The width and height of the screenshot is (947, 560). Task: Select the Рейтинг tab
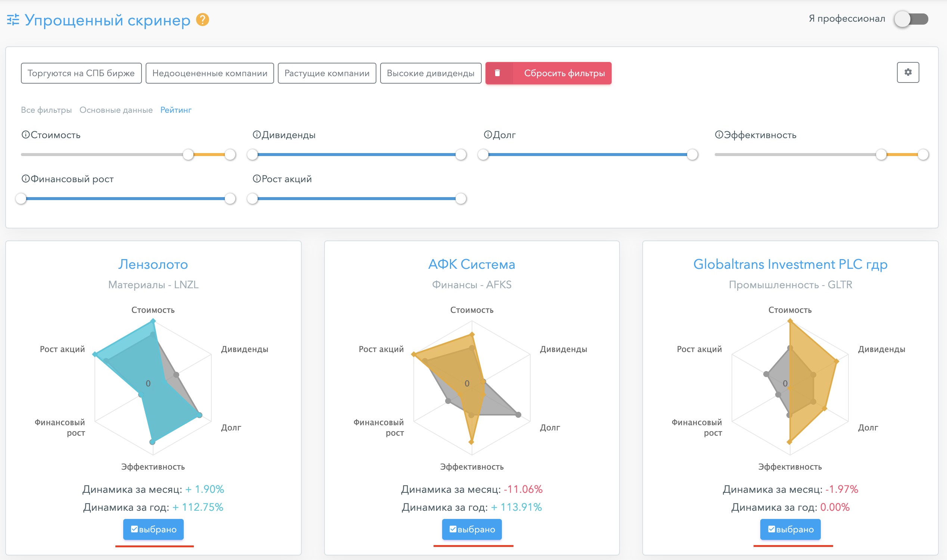click(176, 110)
